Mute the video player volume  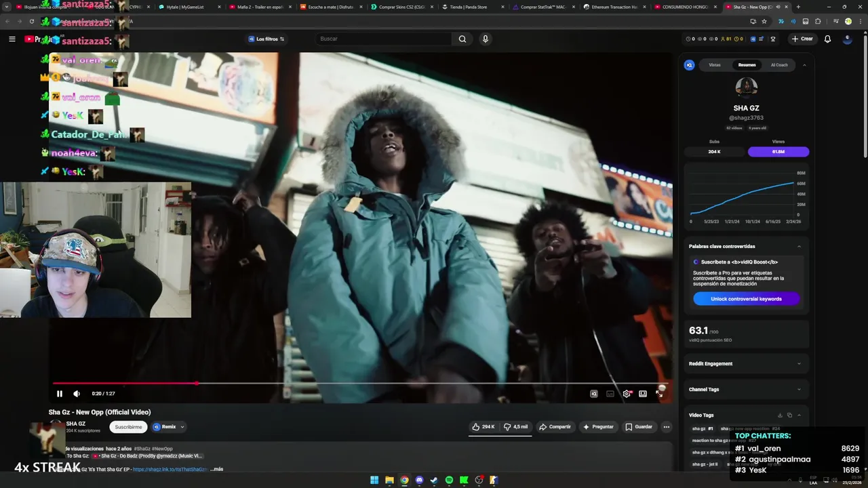point(77,394)
